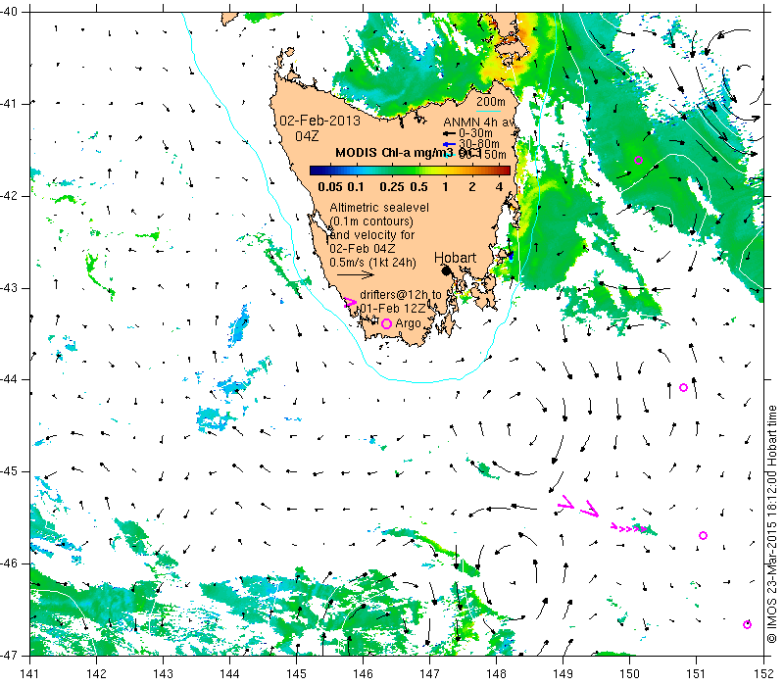Click the Argo float circle near 151E 45.7S
Image resolution: width=784 pixels, height=686 pixels.
[x=703, y=535]
